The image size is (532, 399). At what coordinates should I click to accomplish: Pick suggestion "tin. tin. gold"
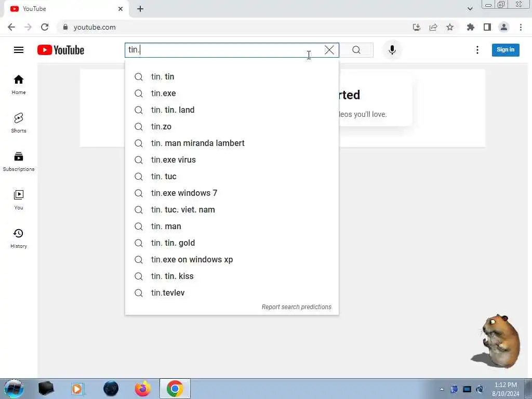click(x=232, y=243)
